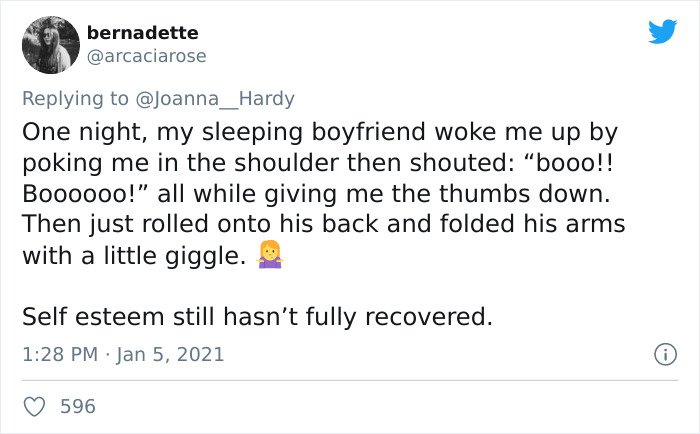Click the display name bernadette
Viewport: 700px width, 434px height.
click(142, 33)
